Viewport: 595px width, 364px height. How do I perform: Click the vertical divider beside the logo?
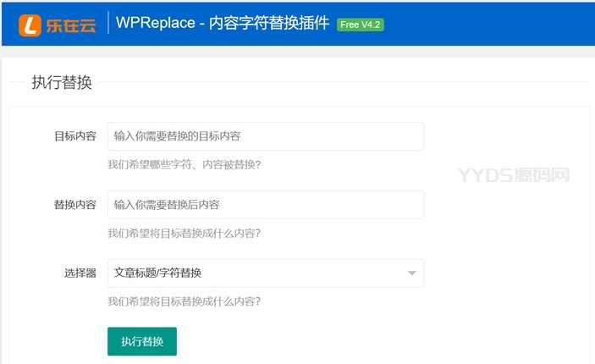[x=108, y=25]
